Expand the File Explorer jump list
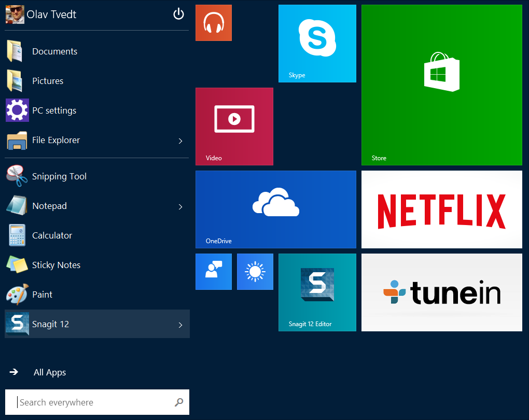Viewport: 529px width, 420px height. 180,141
